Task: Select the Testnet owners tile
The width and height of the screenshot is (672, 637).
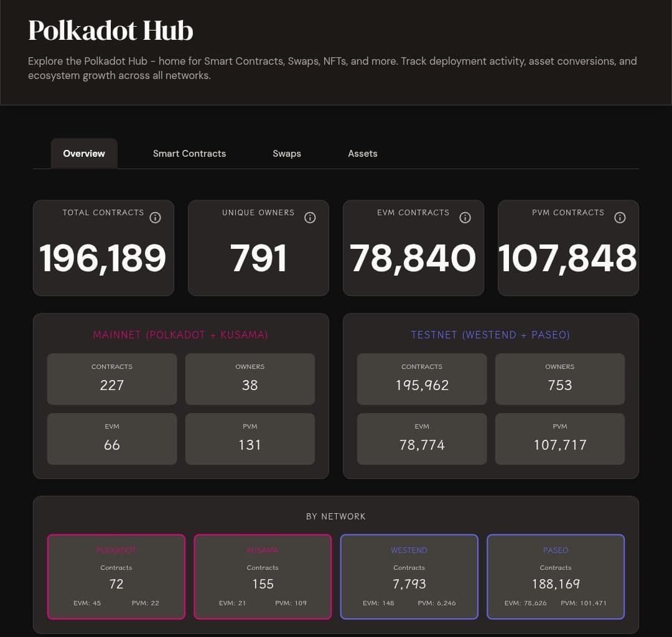Action: coord(560,379)
